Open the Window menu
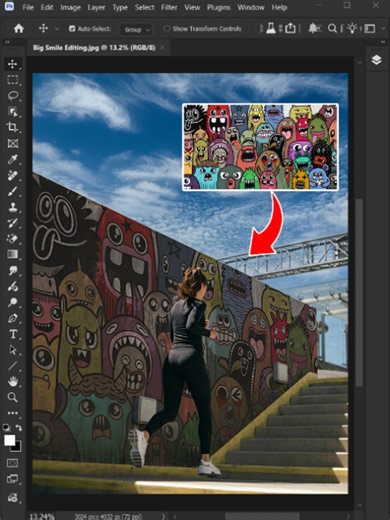The height and width of the screenshot is (520, 390). click(251, 7)
